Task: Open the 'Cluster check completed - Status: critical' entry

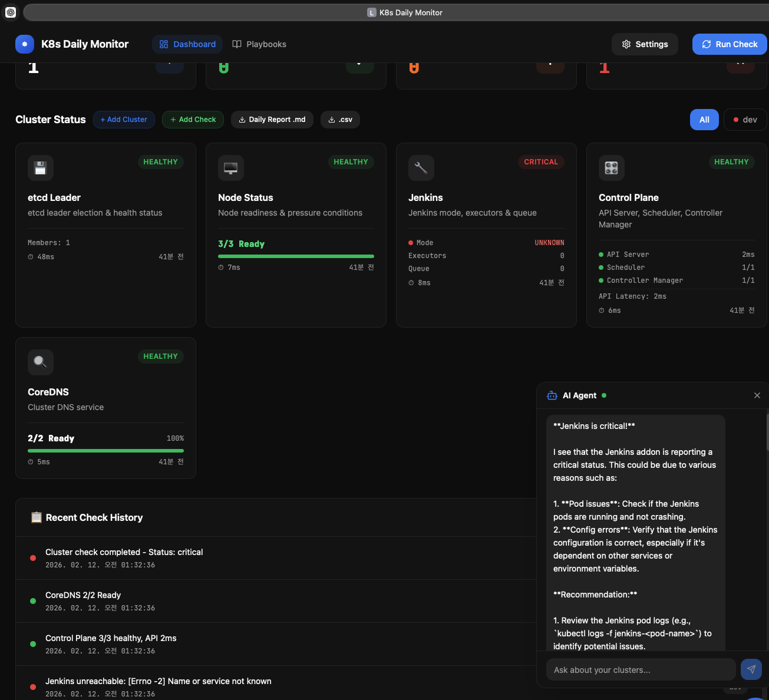Action: 276,558
